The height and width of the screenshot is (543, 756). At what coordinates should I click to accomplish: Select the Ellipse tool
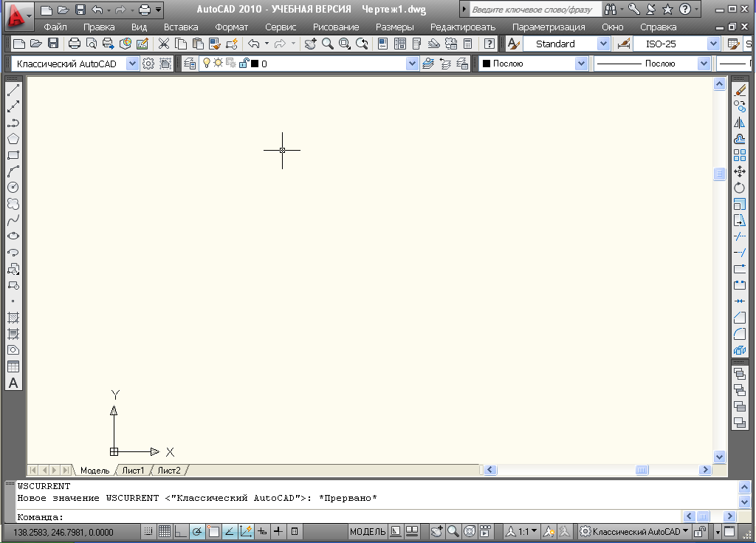point(13,236)
